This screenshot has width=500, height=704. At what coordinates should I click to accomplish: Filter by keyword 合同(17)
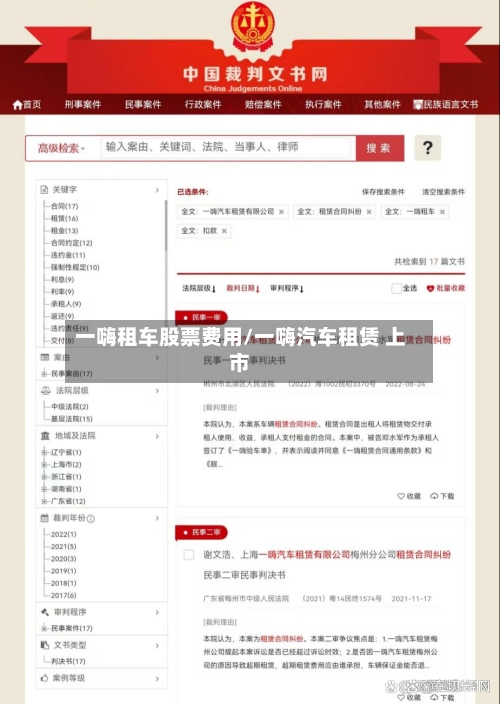pyautogui.click(x=64, y=206)
